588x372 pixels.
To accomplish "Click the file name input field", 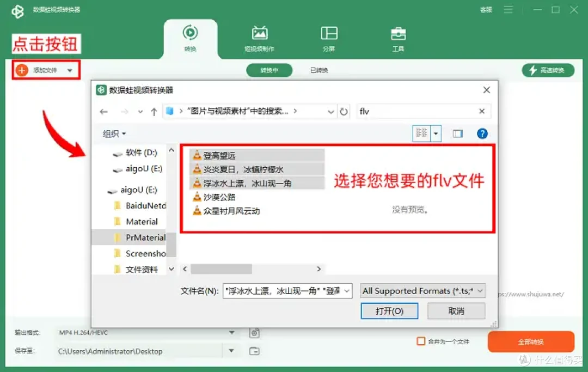I will 283,291.
